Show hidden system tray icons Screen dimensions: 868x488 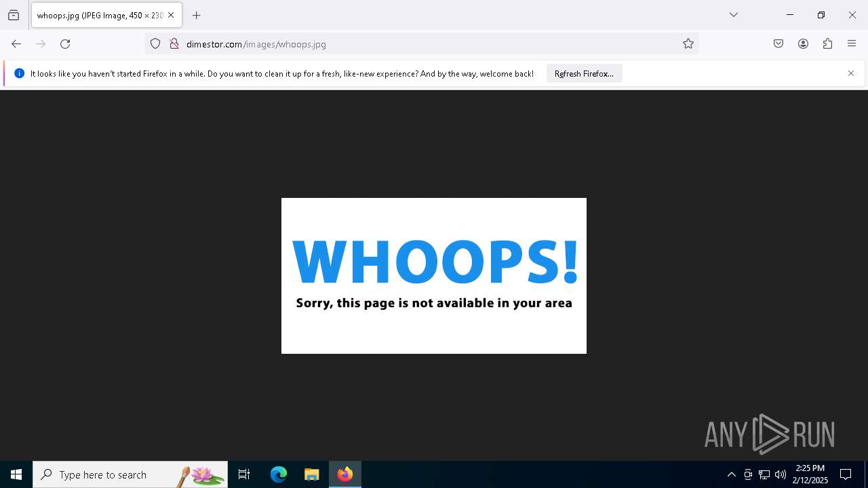click(731, 474)
